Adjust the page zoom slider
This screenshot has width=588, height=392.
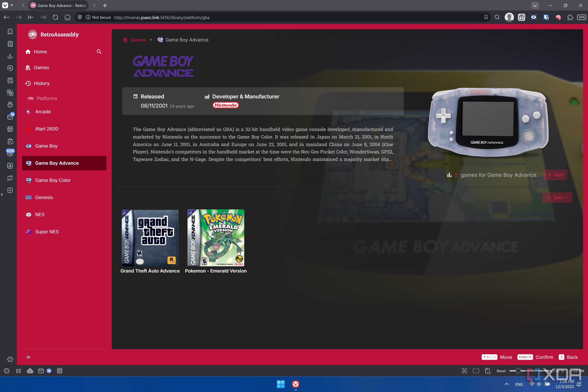click(x=518, y=371)
